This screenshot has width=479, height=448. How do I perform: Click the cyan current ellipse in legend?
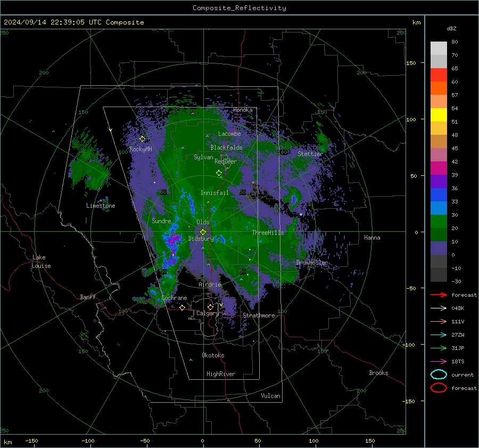pyautogui.click(x=439, y=374)
